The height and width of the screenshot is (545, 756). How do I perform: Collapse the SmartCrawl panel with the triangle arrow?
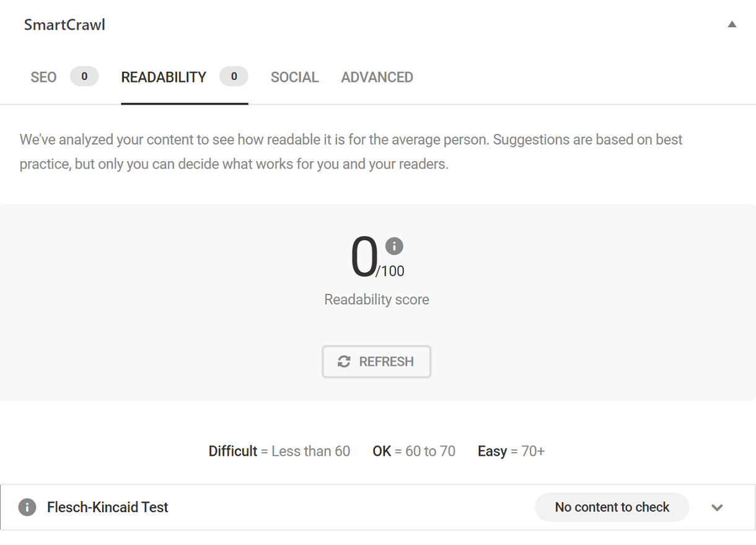pos(732,25)
